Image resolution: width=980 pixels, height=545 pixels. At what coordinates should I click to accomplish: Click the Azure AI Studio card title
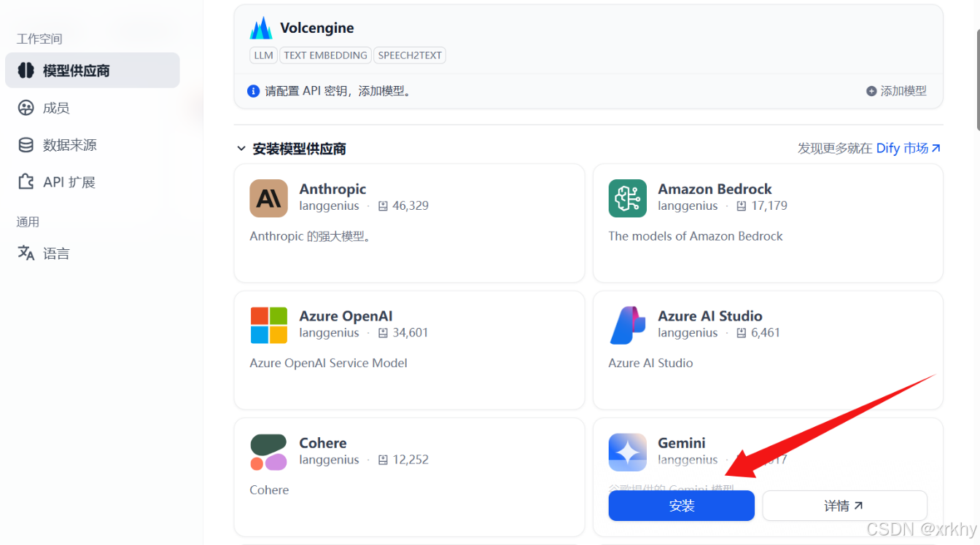click(709, 315)
